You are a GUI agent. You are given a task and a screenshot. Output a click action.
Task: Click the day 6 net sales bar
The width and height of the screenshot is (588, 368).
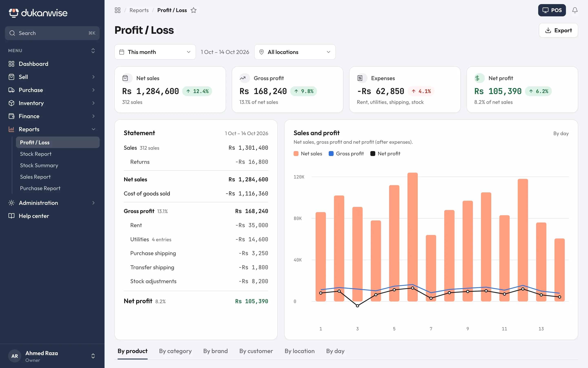point(412,237)
